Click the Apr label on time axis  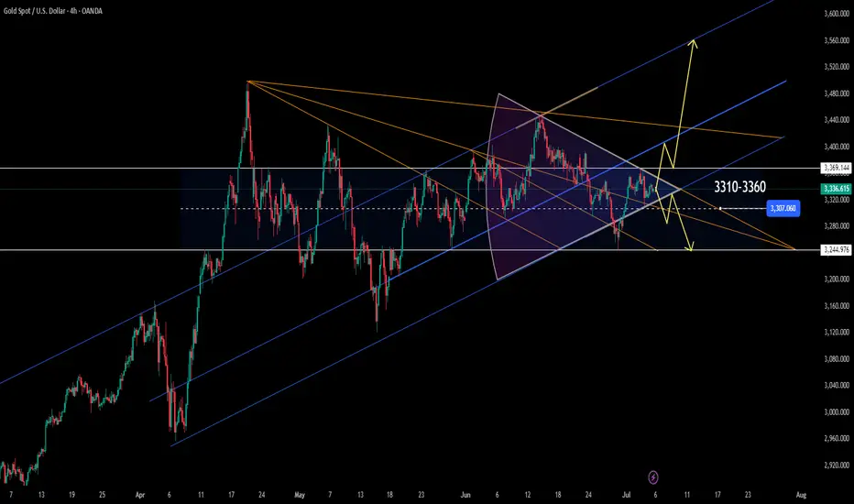point(140,495)
